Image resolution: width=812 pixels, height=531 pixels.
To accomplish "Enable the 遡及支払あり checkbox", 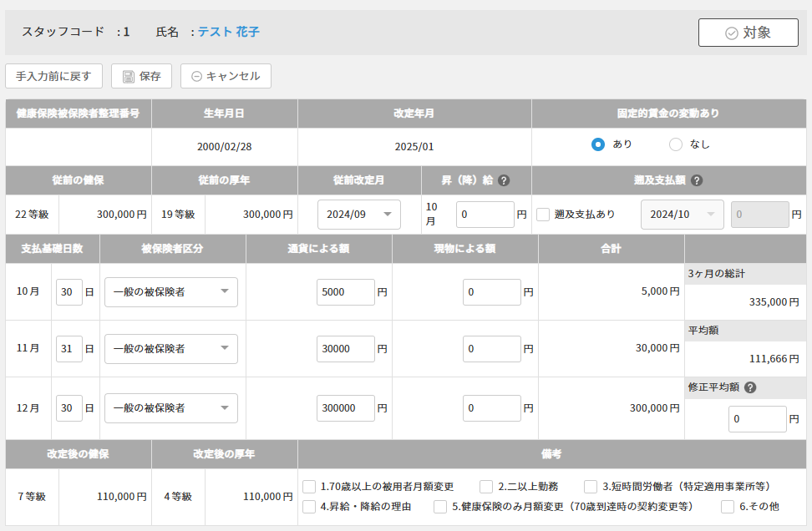I will coord(543,215).
